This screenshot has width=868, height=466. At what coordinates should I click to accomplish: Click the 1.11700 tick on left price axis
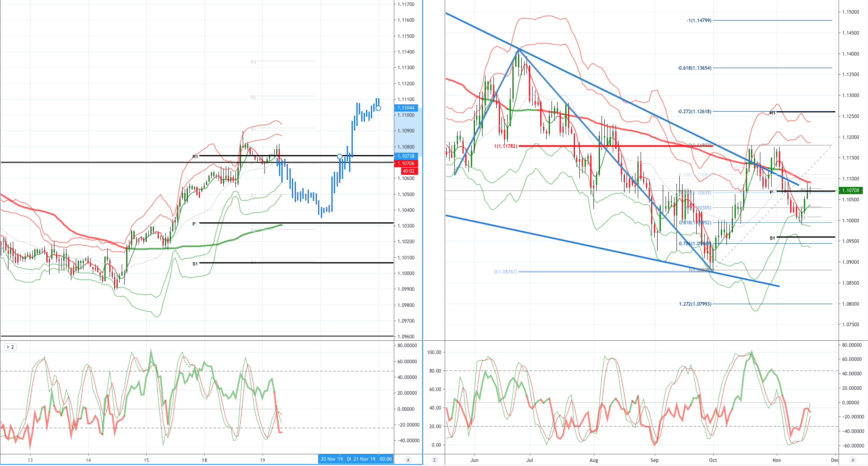[406, 4]
